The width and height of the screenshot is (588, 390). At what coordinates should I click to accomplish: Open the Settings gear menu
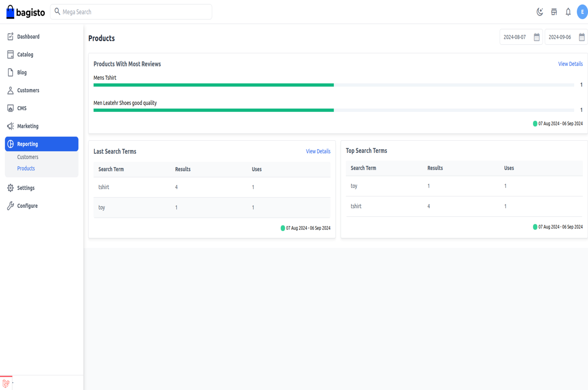[x=26, y=188]
